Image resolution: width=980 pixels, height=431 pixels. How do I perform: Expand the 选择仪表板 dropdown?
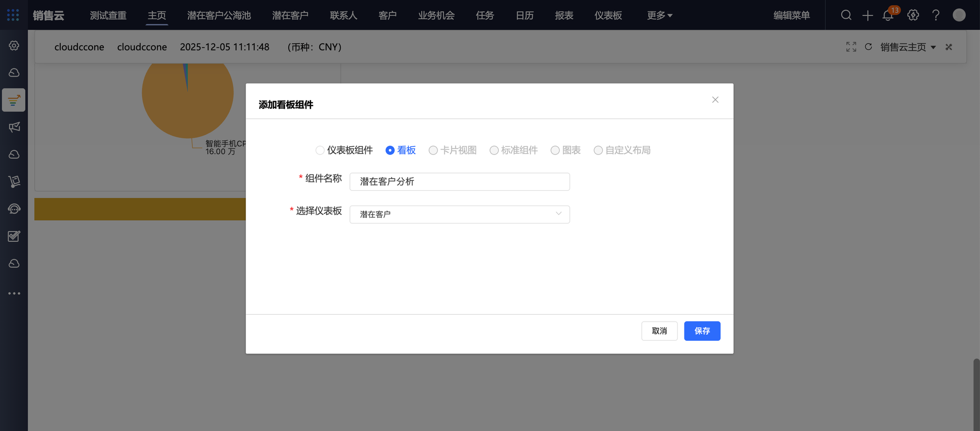coord(459,214)
